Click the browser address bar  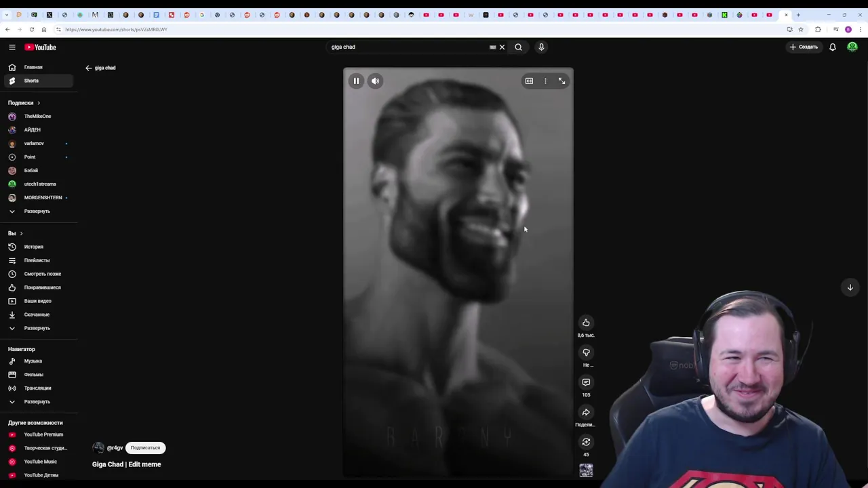coord(420,29)
